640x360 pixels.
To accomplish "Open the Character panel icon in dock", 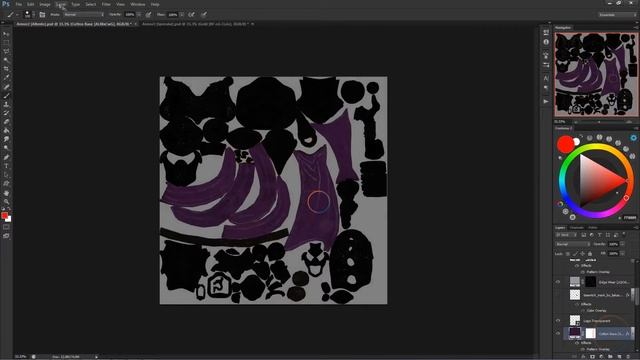I will [546, 78].
